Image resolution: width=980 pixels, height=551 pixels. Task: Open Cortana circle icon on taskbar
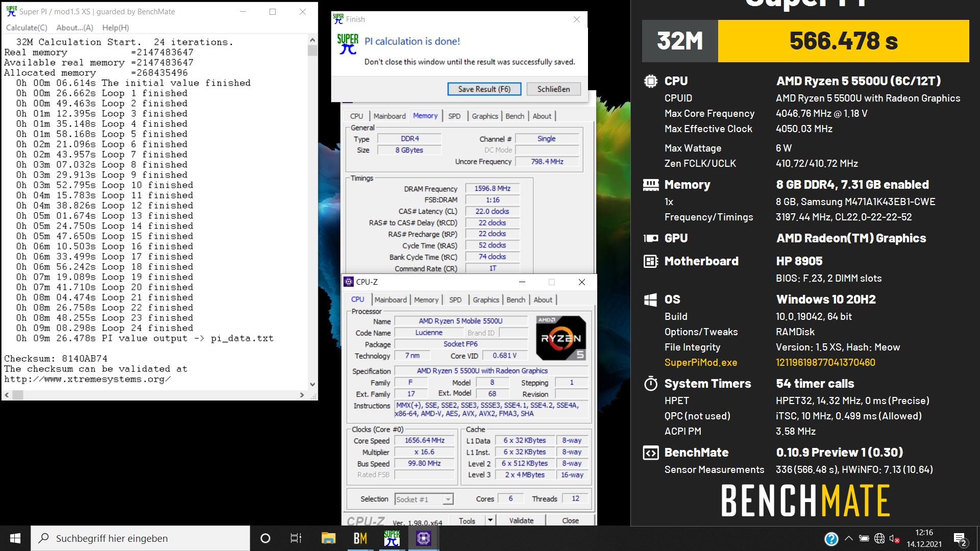265,538
